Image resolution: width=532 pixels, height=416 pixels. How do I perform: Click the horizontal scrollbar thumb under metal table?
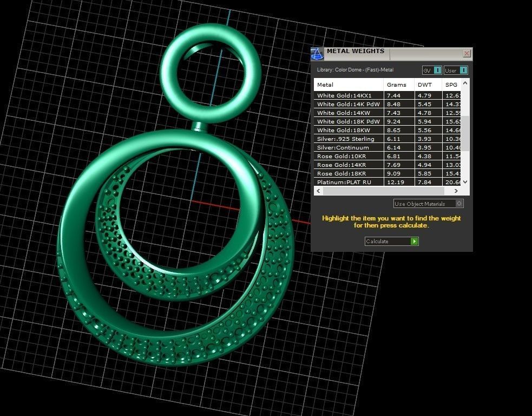pyautogui.click(x=383, y=191)
